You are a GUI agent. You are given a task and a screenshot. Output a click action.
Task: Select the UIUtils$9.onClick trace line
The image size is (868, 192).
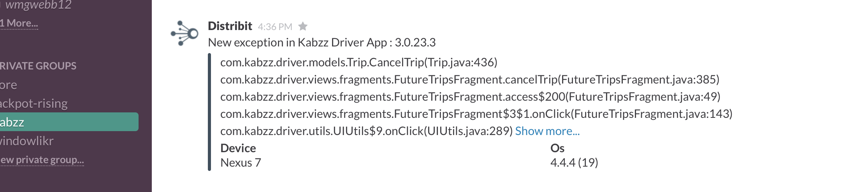[x=367, y=131]
